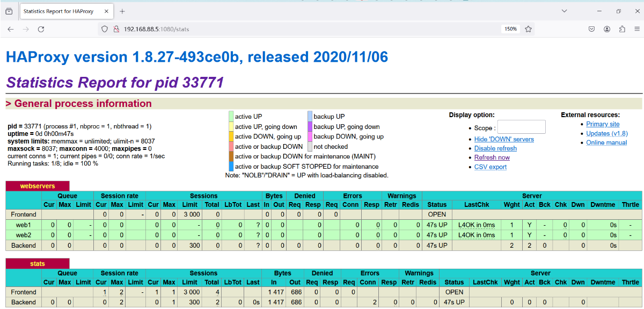Select the stats proxy title
The width and height of the screenshot is (644, 309).
38,263
